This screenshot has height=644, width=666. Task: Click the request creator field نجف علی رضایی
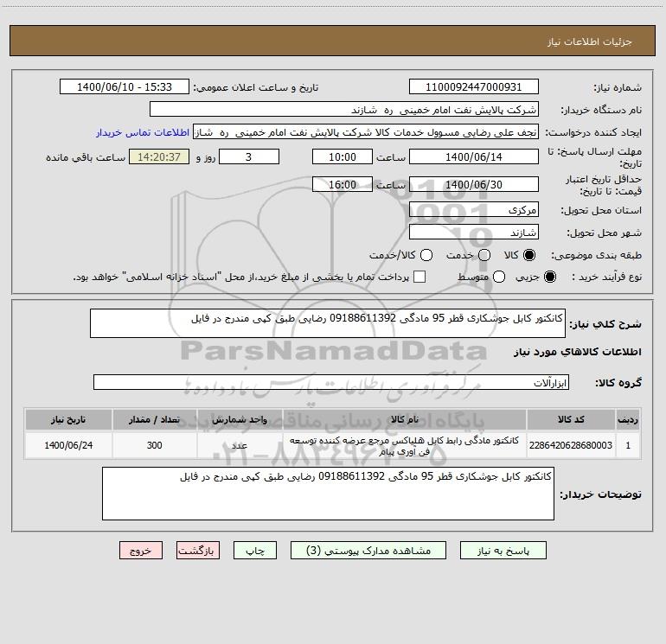pyautogui.click(x=366, y=132)
